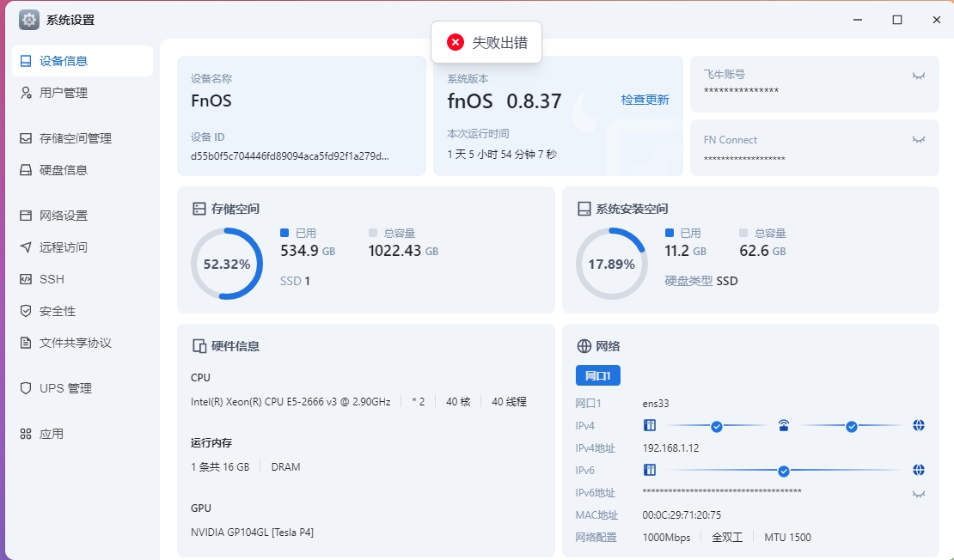Click the 52.32% storage usage ring

pos(227,264)
